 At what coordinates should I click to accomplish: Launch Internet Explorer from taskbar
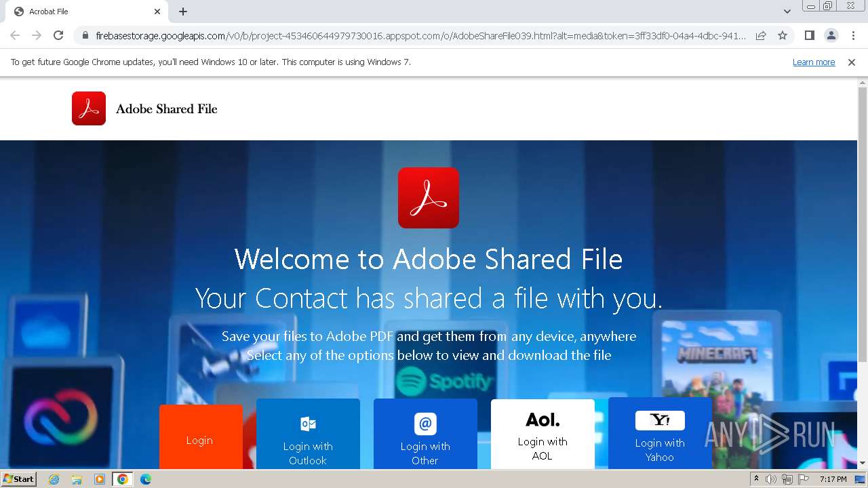pos(54,479)
